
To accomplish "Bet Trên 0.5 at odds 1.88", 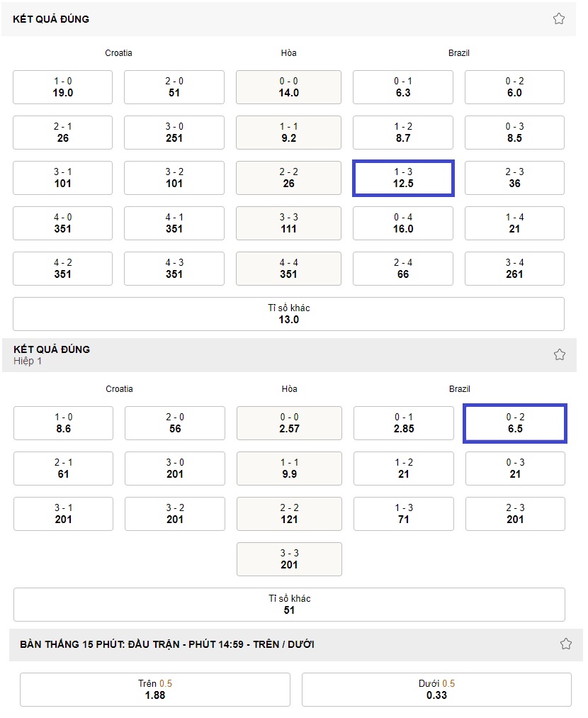I will click(x=155, y=690).
